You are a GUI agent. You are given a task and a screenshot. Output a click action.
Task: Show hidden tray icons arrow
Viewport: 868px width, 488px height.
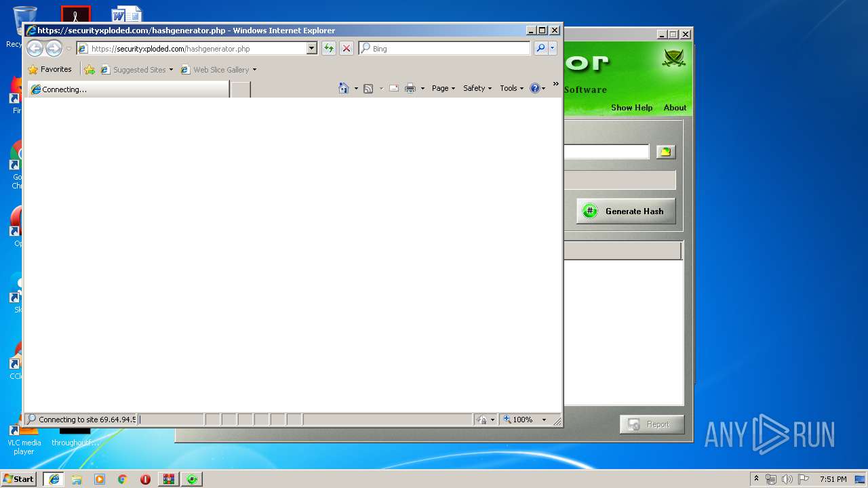pyautogui.click(x=757, y=479)
